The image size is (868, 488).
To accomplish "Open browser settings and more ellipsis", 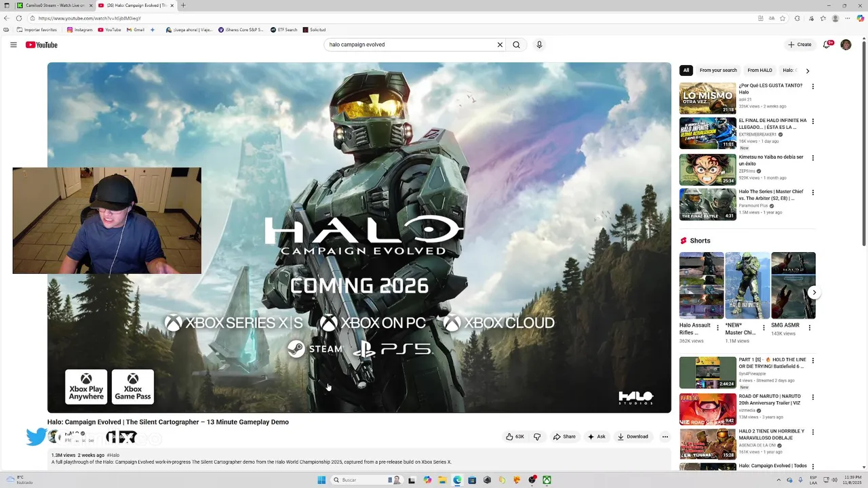I will click(x=848, y=18).
